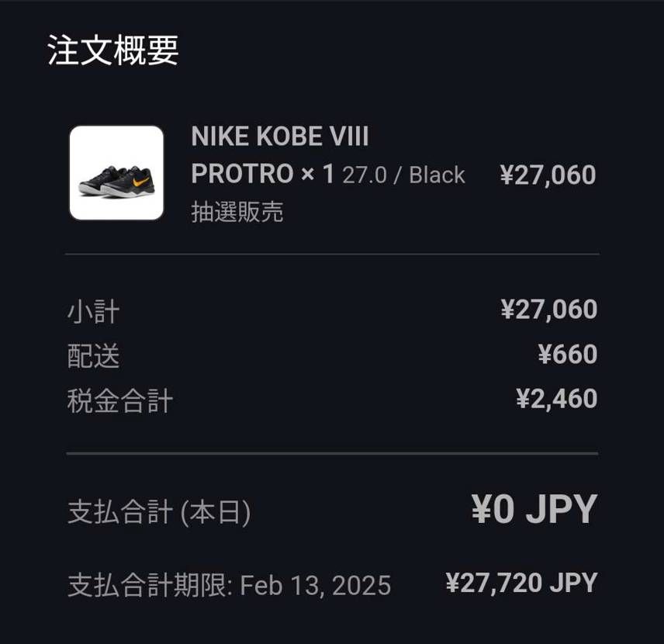Select the deferred total ¥27,720 JPY

[521, 583]
